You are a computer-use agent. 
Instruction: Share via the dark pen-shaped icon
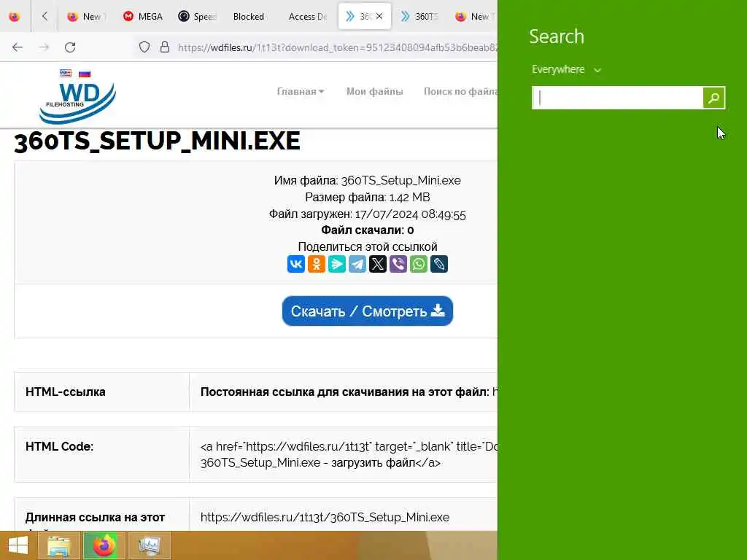pos(439,264)
